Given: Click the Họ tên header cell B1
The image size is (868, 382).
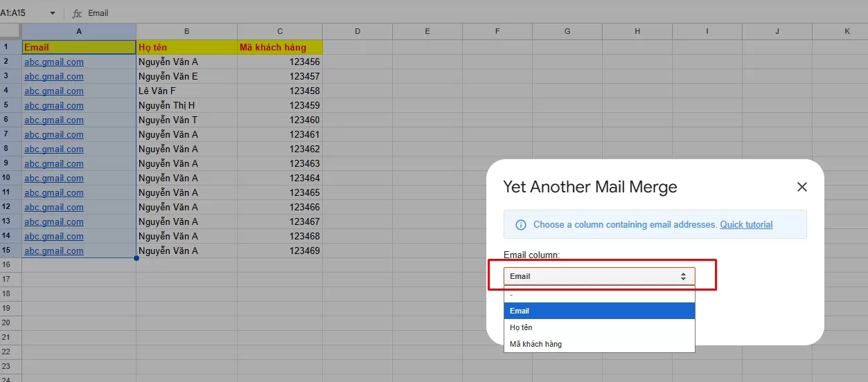Looking at the screenshot, I should [x=186, y=47].
